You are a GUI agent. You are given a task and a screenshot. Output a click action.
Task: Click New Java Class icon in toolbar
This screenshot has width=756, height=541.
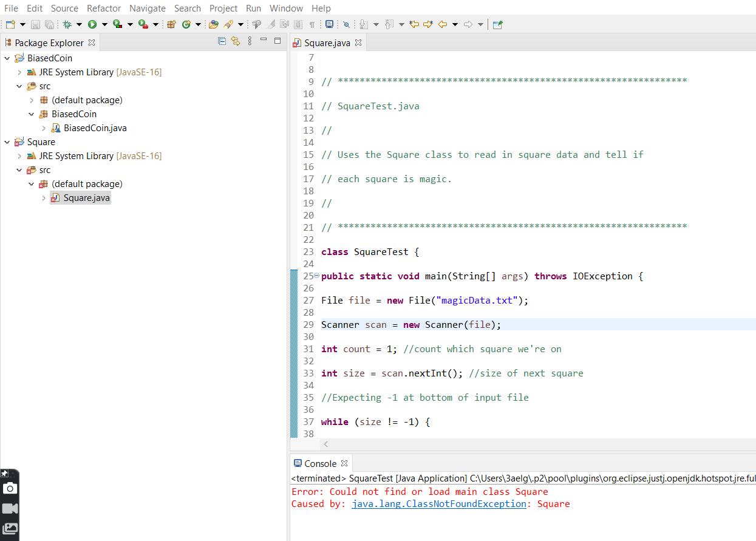click(186, 24)
